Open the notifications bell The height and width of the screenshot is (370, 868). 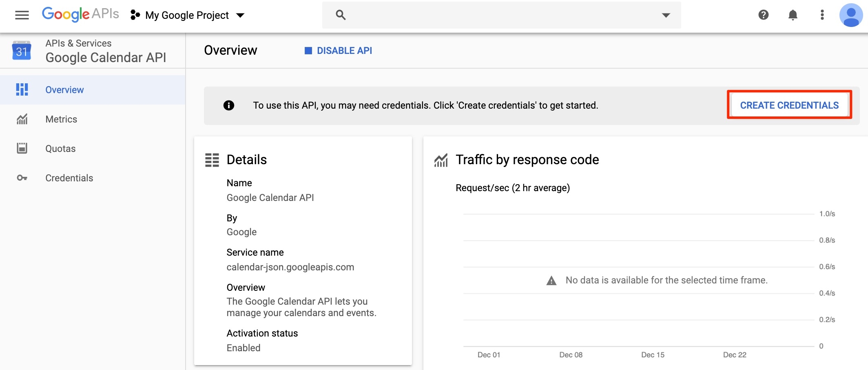[793, 15]
